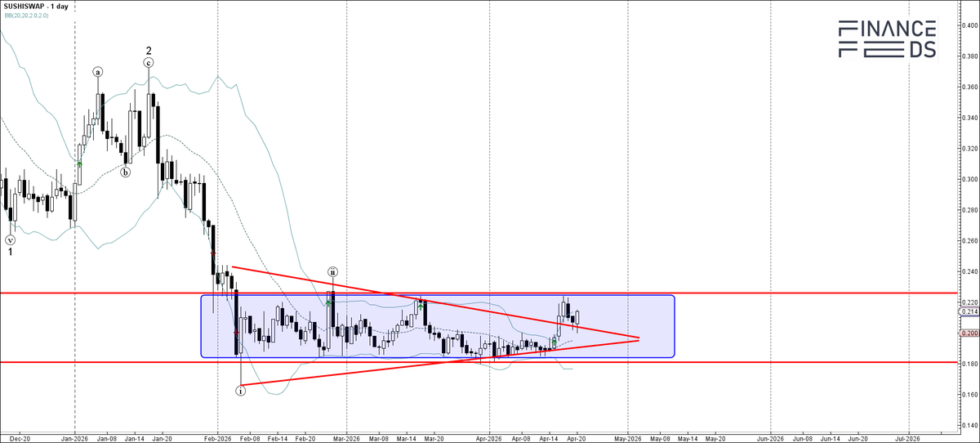Click the Apr-20 date label
Viewport: 980px width, 443px height.
coord(577,438)
